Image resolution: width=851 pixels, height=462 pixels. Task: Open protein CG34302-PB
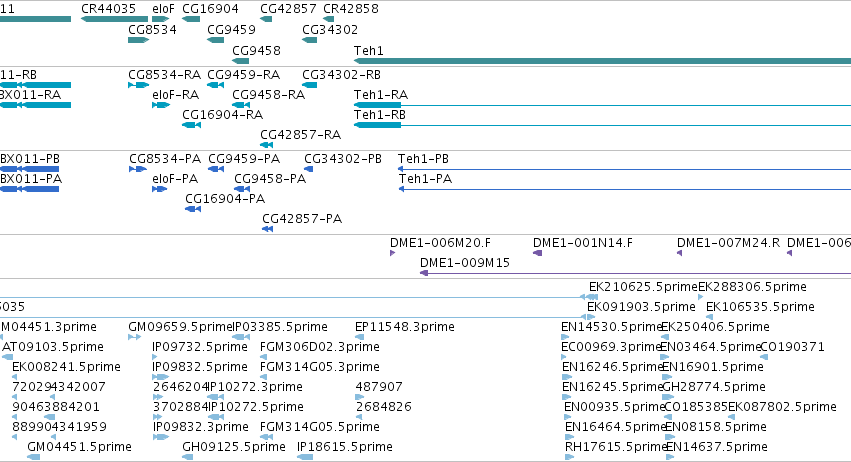pyautogui.click(x=343, y=159)
